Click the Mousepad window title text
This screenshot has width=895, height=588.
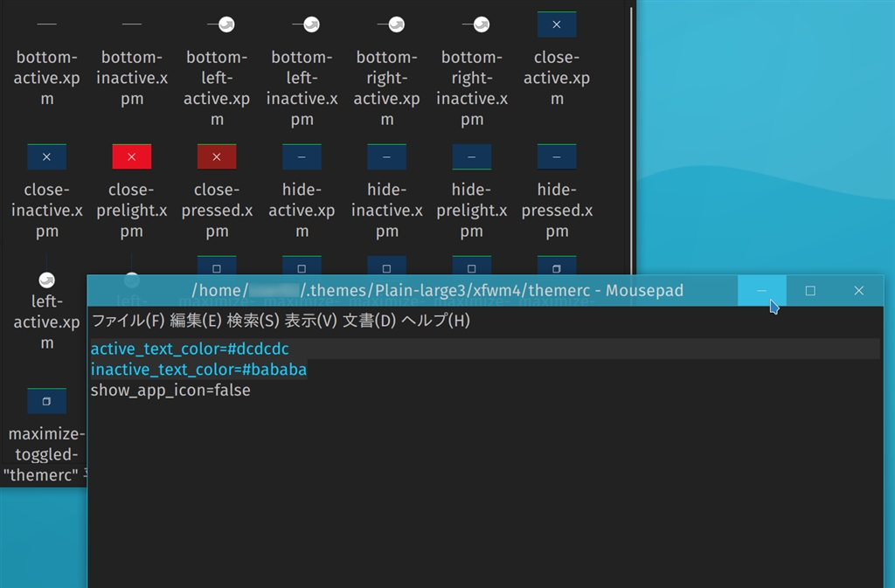437,290
